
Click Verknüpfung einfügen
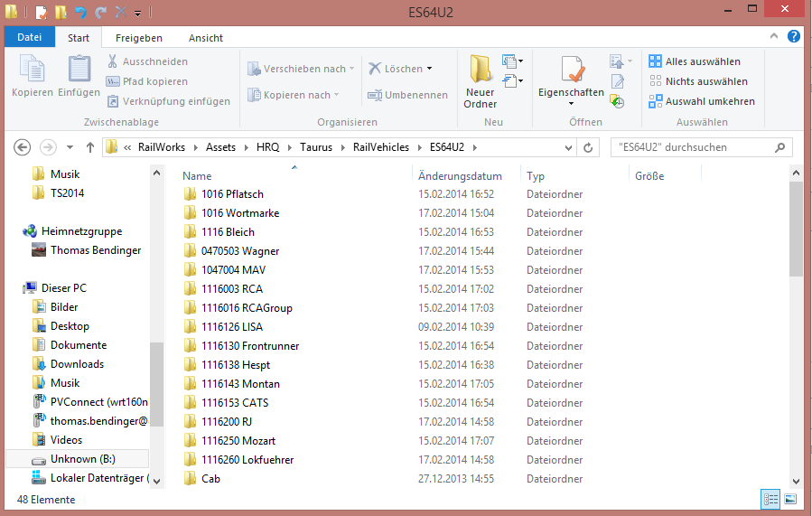point(168,101)
